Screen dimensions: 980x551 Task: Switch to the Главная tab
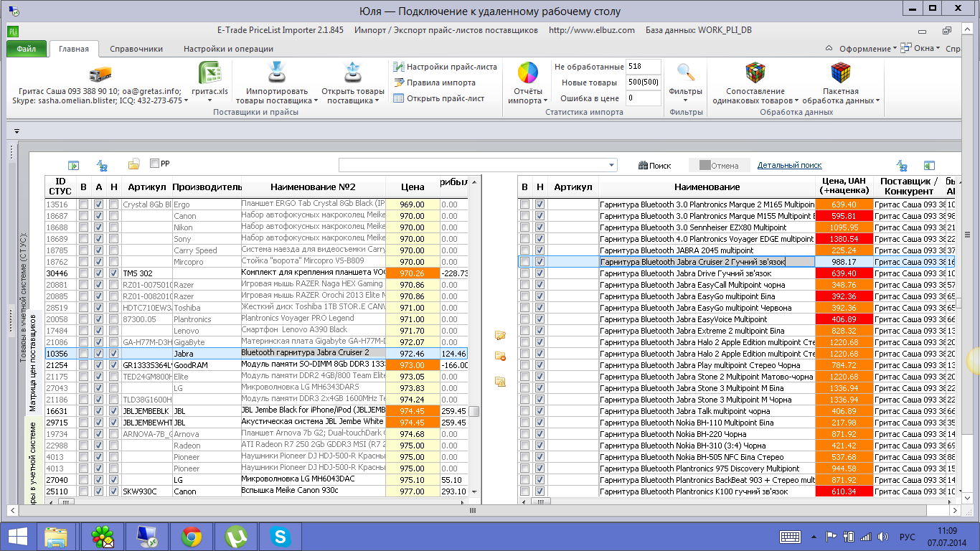coord(74,49)
